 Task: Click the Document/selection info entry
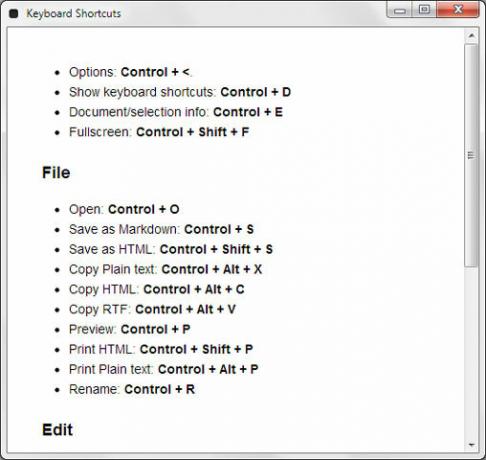[176, 112]
